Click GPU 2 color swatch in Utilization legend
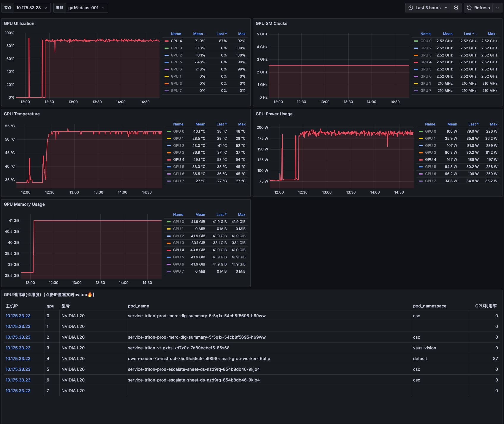The image size is (504, 424). pos(167,55)
